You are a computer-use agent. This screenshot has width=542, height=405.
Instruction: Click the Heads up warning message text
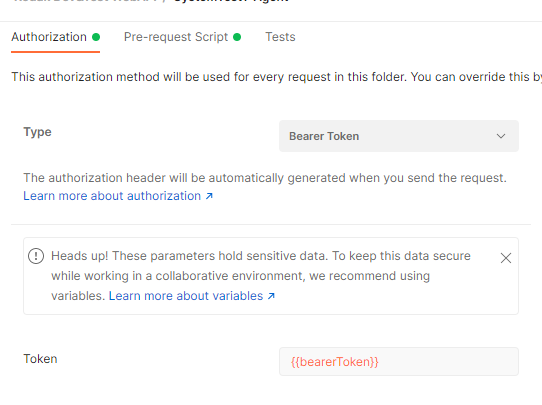[261, 276]
